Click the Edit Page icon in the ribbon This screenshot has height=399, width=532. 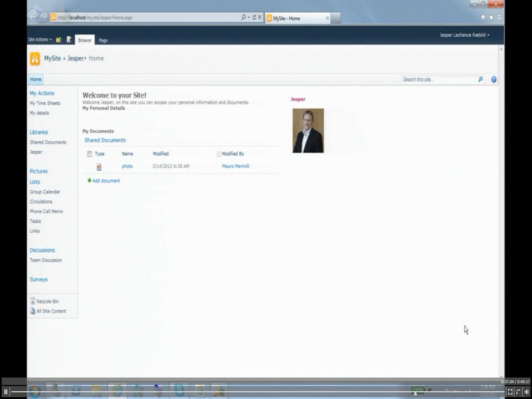tap(69, 40)
